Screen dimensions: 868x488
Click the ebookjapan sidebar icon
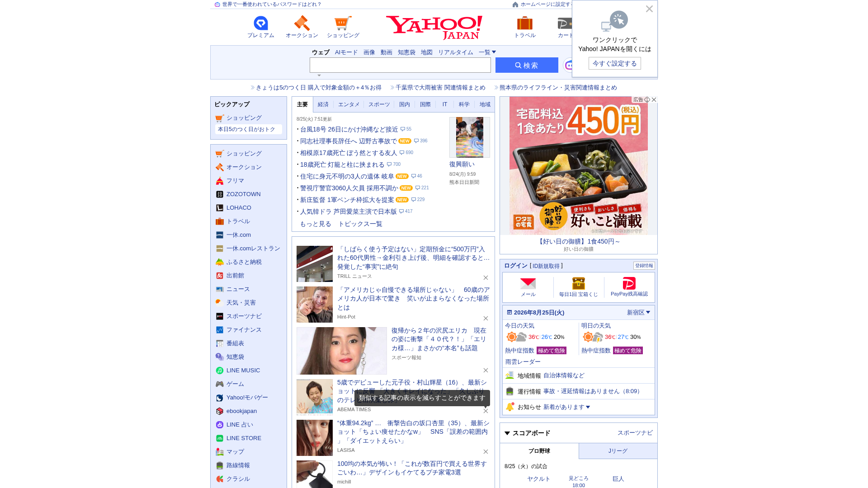tap(220, 411)
